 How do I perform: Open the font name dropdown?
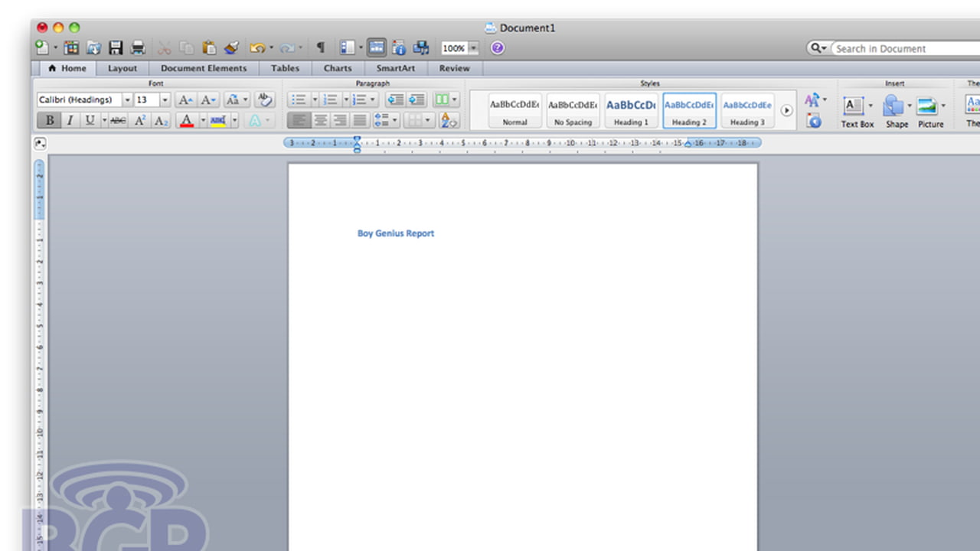[x=127, y=100]
